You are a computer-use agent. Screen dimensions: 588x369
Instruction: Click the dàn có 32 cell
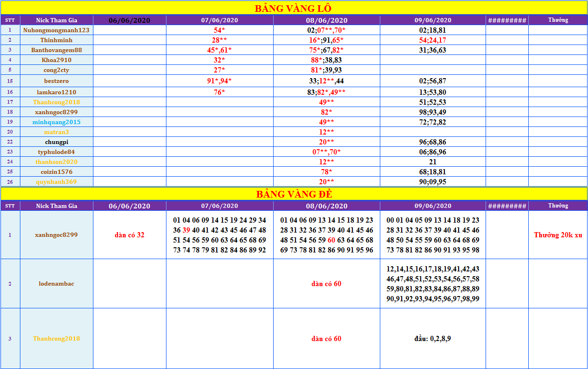pyautogui.click(x=129, y=234)
